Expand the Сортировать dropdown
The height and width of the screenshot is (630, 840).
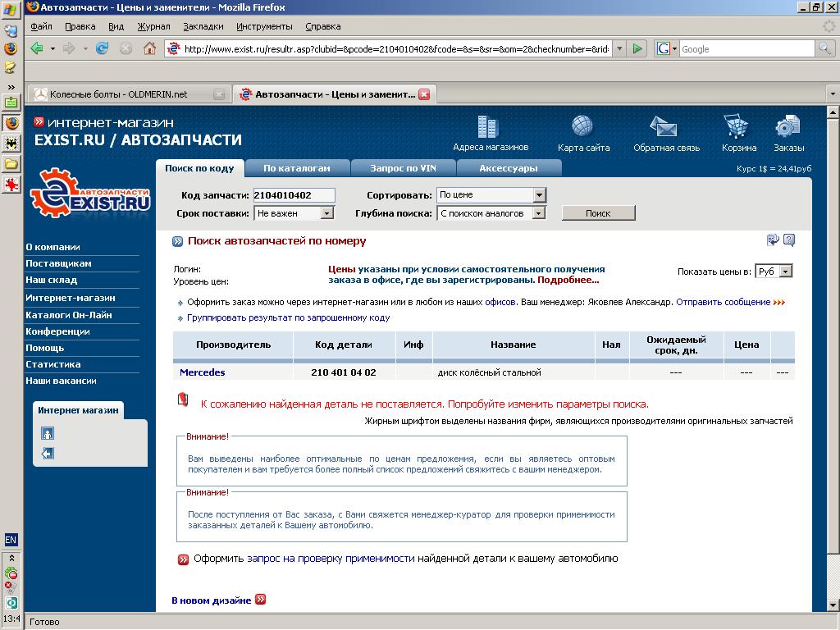click(539, 195)
